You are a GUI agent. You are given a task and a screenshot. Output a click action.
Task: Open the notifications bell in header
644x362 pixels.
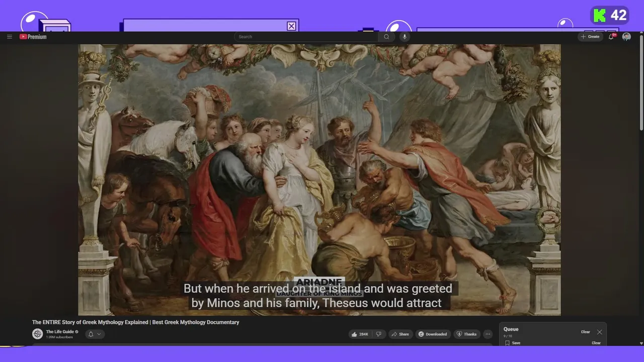pos(611,37)
